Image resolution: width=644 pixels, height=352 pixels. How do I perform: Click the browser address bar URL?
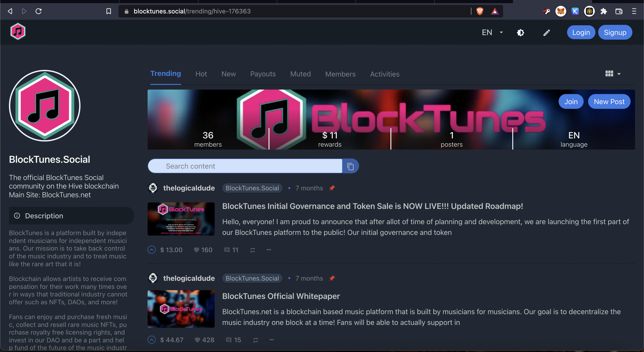tap(192, 11)
